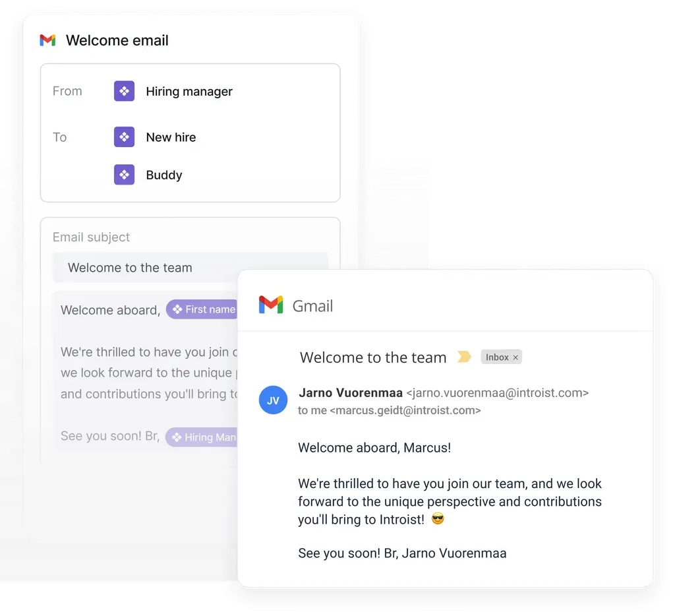Viewport: 675px width, 616px height.
Task: Click the large Gmail logo in preview
Action: (271, 305)
